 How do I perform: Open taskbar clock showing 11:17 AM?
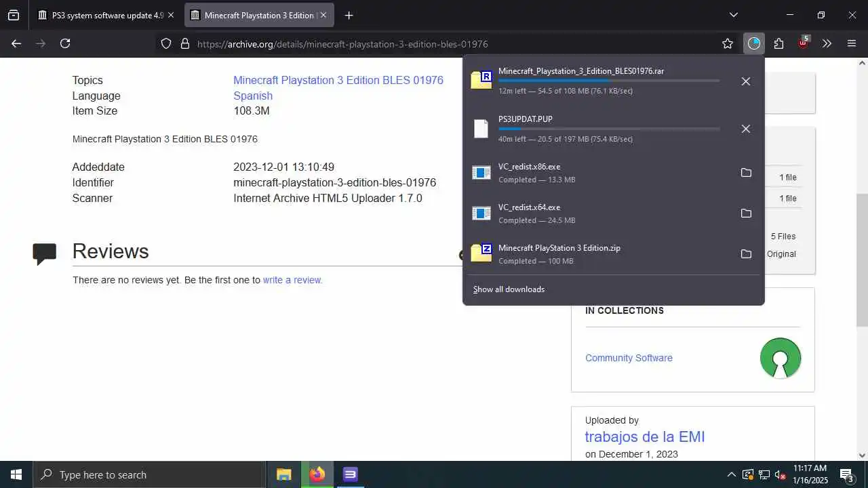811,474
